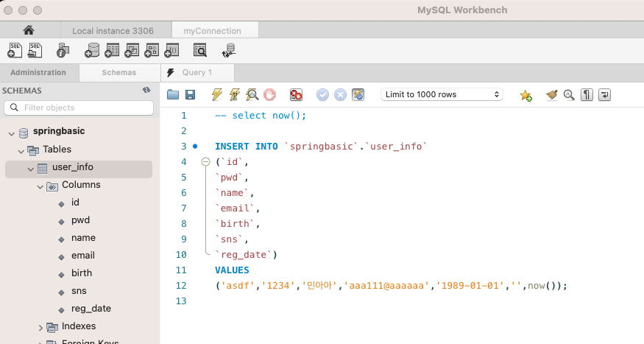Focus the Filter objects search field
Image resolution: width=644 pixels, height=344 pixels.
click(x=79, y=108)
